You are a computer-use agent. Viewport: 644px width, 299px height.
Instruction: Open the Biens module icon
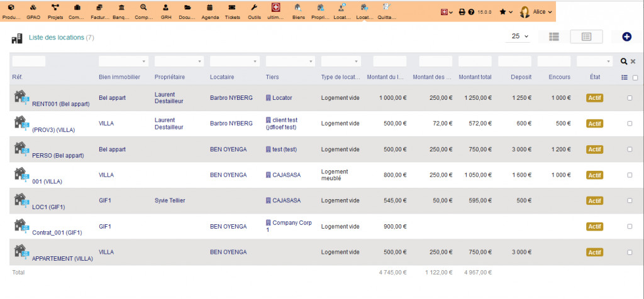298,11
